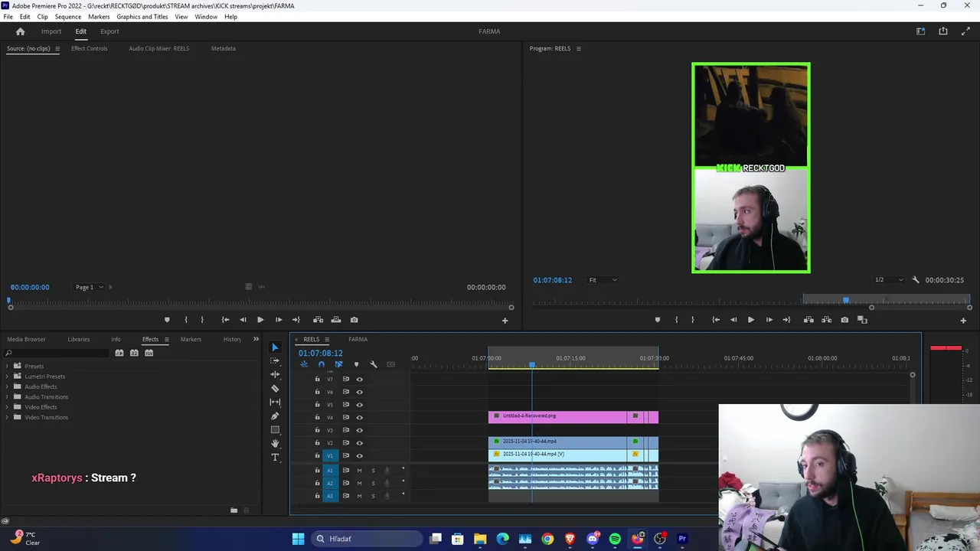Open the Page 1 dropdown in Source monitor
The image size is (980, 551).
coord(89,287)
